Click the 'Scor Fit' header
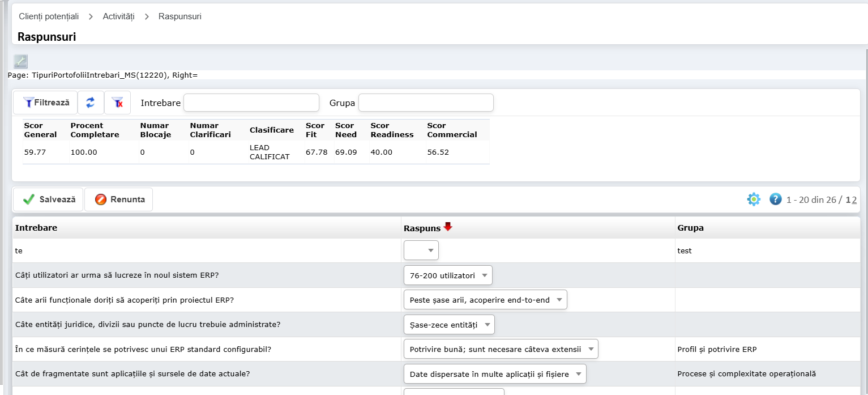 pyautogui.click(x=315, y=130)
